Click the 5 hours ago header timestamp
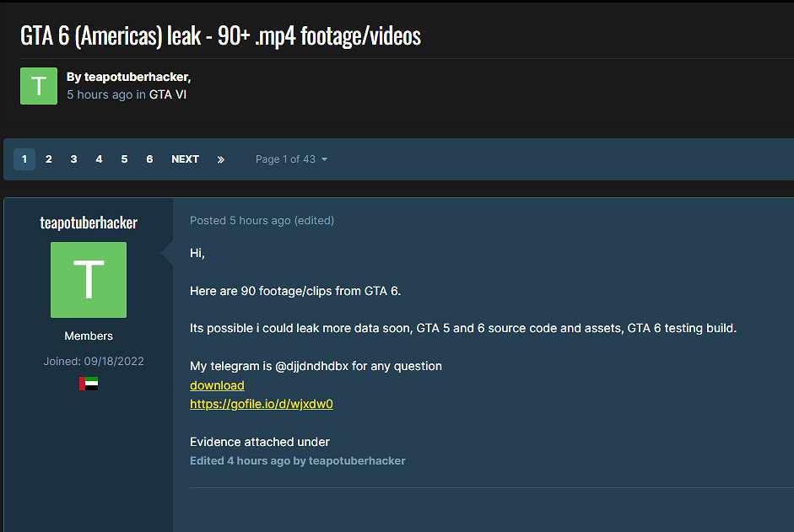The image size is (794, 532). [100, 94]
